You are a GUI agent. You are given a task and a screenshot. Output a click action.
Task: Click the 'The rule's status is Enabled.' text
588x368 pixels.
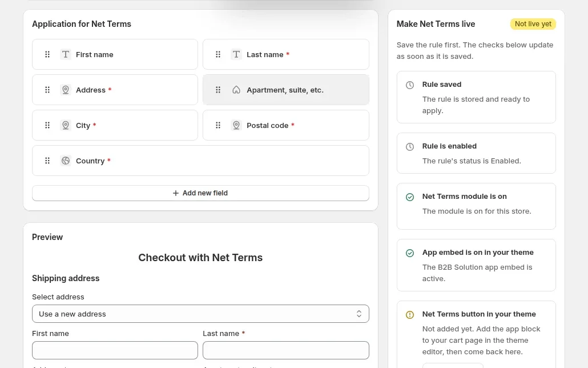(x=472, y=161)
